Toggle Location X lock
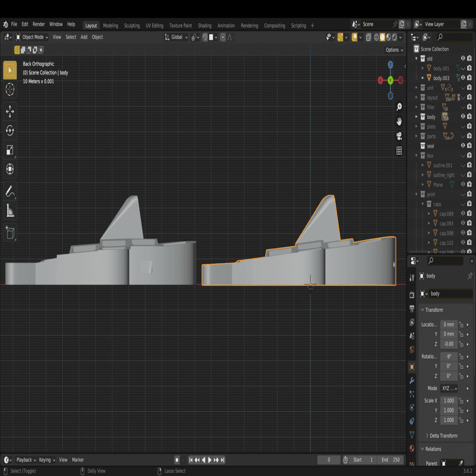The height and width of the screenshot is (476, 476). [x=461, y=325]
